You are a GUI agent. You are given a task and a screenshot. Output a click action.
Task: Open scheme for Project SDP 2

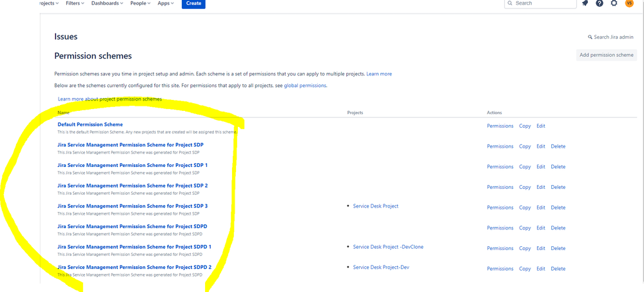point(132,186)
